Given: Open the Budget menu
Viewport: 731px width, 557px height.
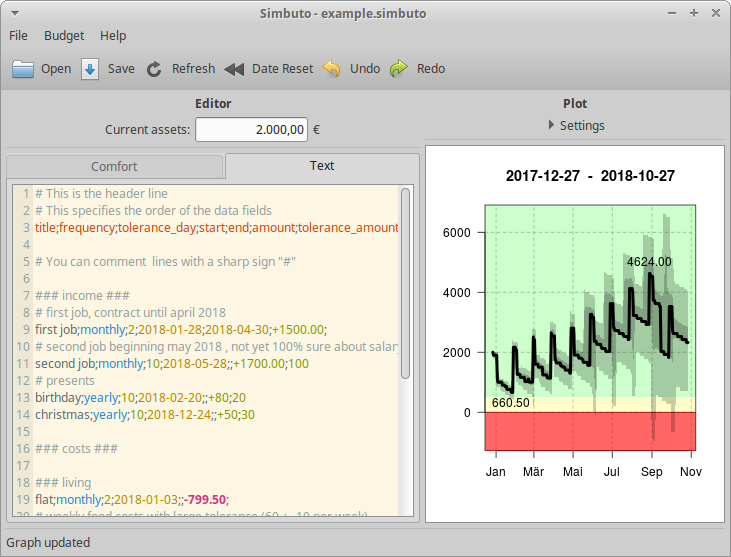Looking at the screenshot, I should tap(64, 36).
